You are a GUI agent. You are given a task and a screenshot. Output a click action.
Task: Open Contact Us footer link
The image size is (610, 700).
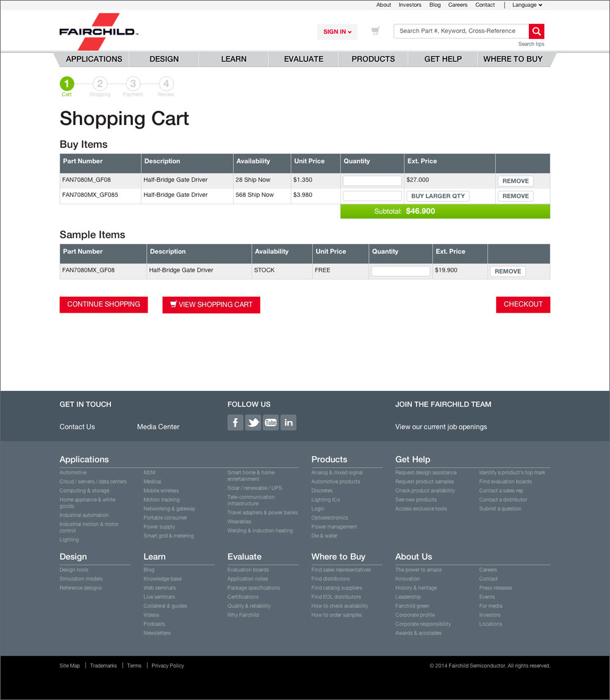[77, 427]
